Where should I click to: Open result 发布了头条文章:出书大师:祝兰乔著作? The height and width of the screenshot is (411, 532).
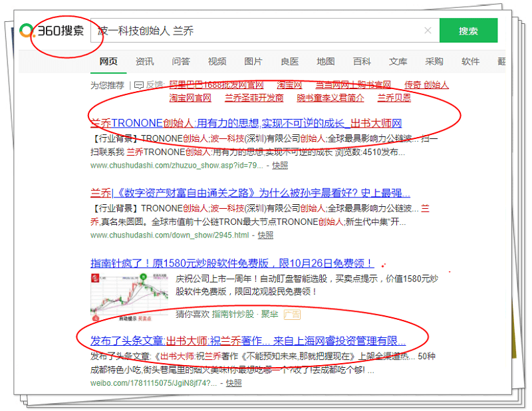(x=248, y=341)
